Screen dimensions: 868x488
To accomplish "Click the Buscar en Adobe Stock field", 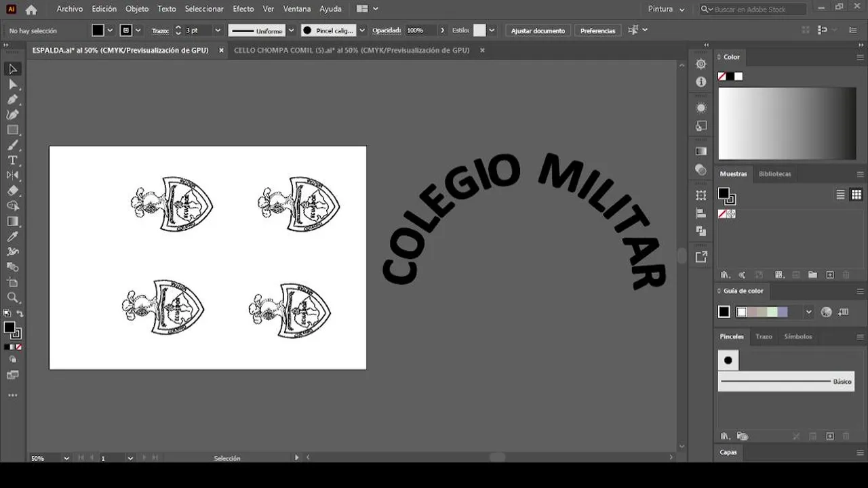I will [753, 9].
